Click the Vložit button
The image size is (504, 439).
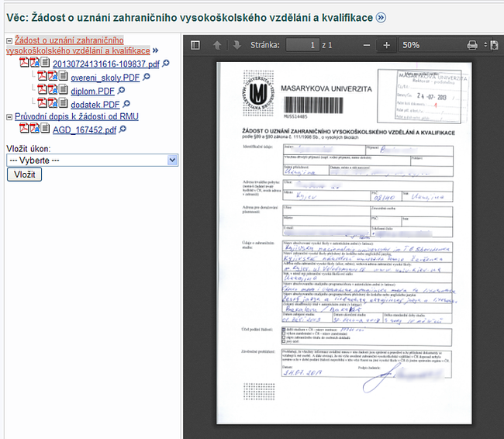[x=25, y=175]
